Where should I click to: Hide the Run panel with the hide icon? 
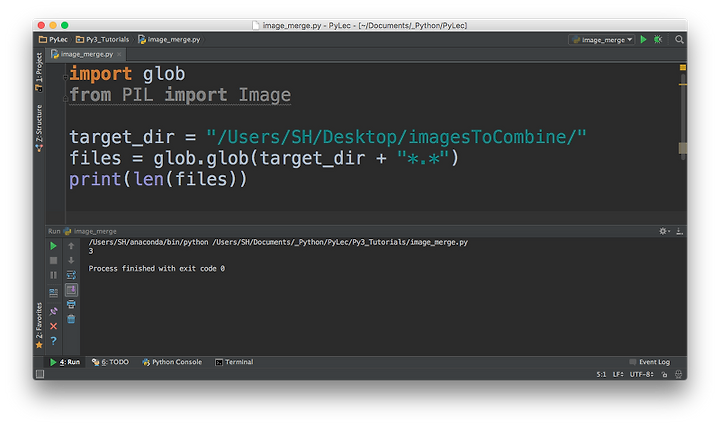pyautogui.click(x=680, y=231)
